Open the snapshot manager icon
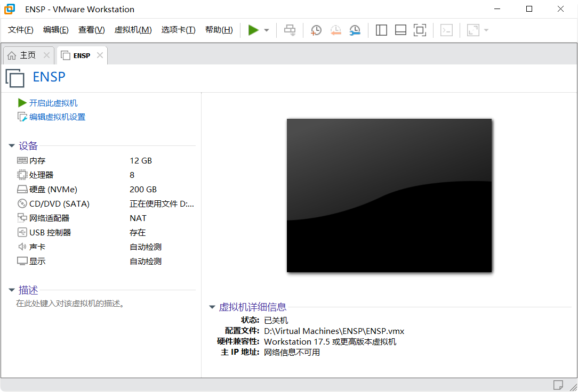The width and height of the screenshot is (578, 392). (x=355, y=30)
